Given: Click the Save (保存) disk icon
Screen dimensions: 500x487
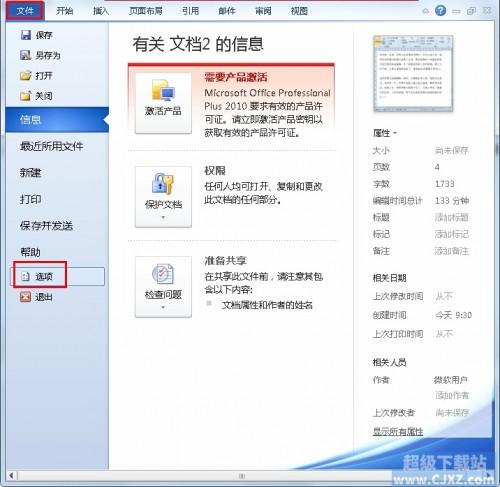Looking at the screenshot, I should tap(26, 35).
